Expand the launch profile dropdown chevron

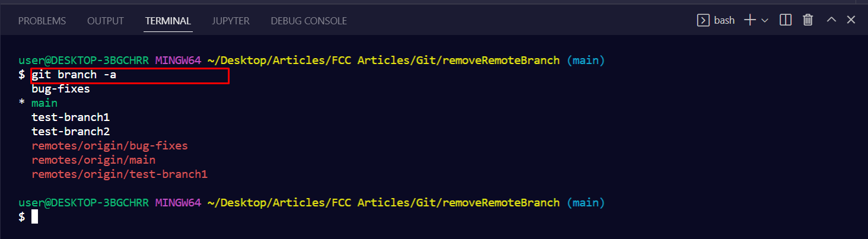765,20
